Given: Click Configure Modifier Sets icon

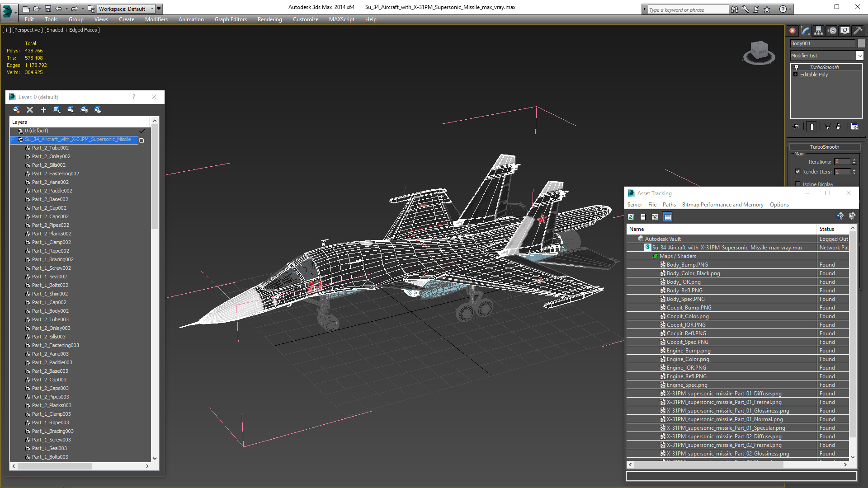Looking at the screenshot, I should 854,127.
